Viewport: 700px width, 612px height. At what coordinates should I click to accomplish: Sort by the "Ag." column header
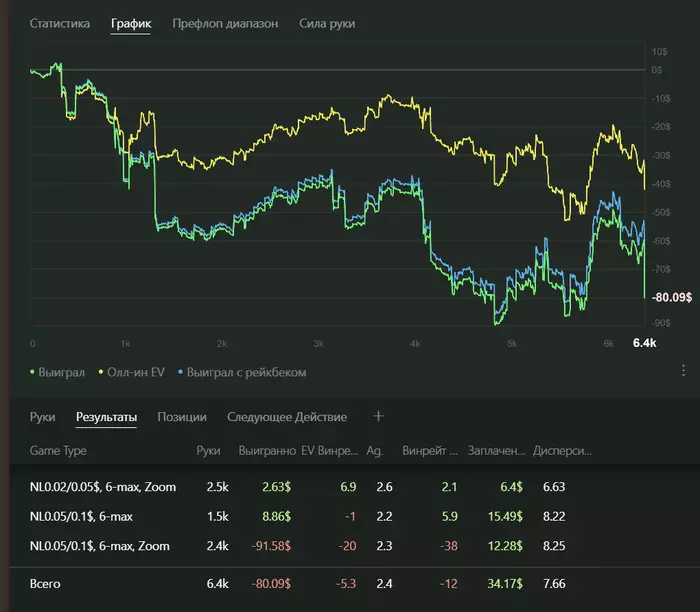coord(375,451)
